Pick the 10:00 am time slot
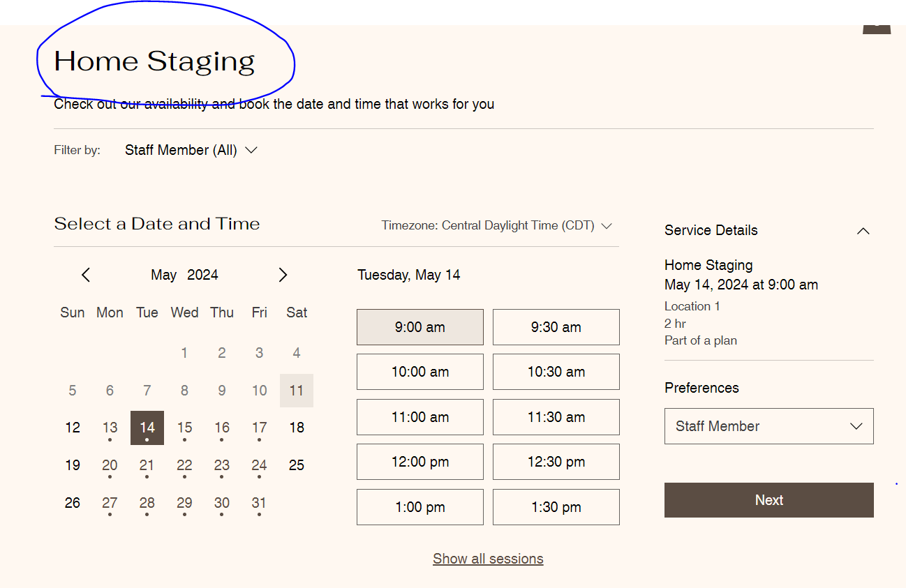 [419, 372]
